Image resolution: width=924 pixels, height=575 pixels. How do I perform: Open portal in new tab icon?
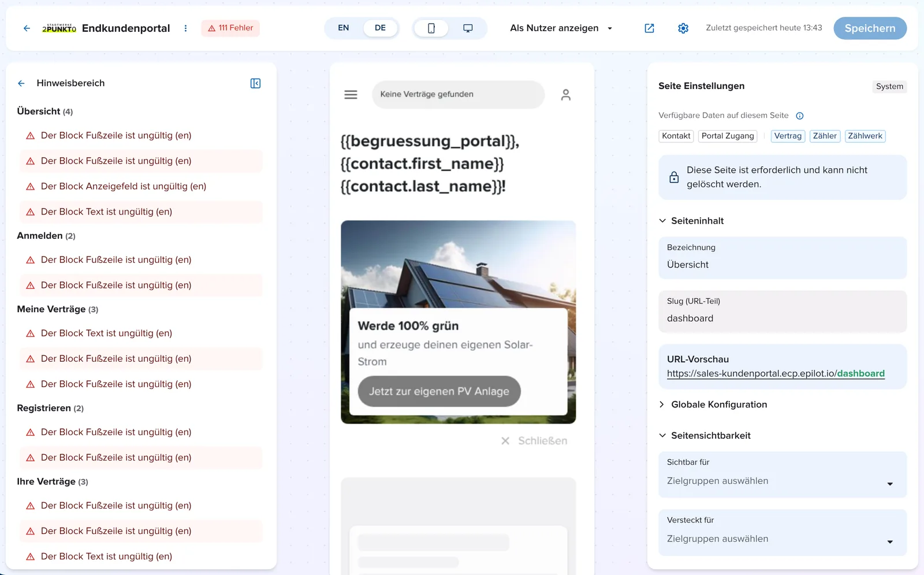pyautogui.click(x=649, y=28)
